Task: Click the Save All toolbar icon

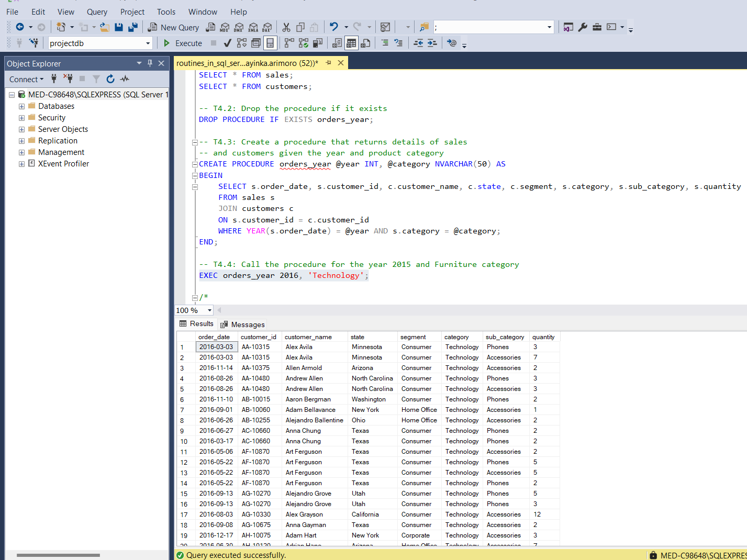Action: [x=133, y=27]
